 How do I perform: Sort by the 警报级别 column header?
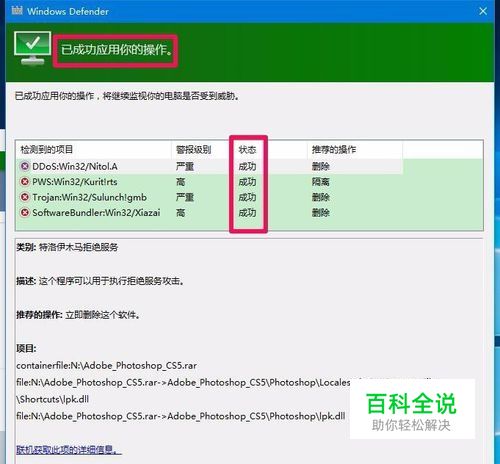pyautogui.click(x=200, y=150)
